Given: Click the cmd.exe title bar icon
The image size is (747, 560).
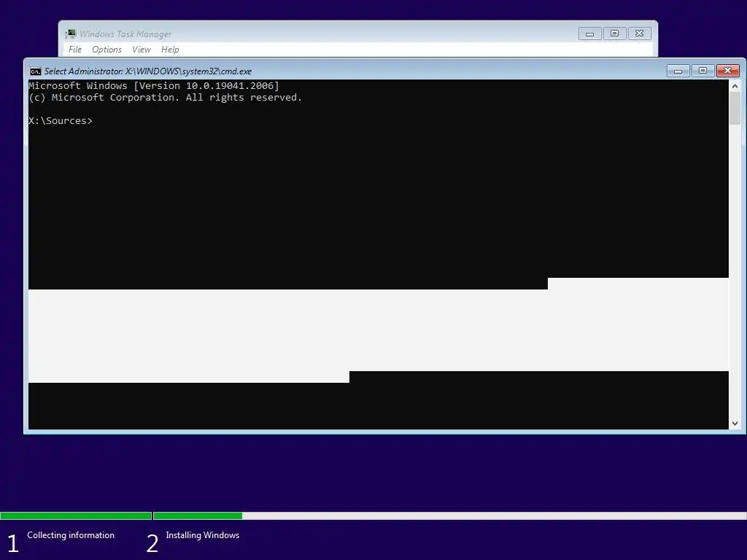Looking at the screenshot, I should coord(35,71).
